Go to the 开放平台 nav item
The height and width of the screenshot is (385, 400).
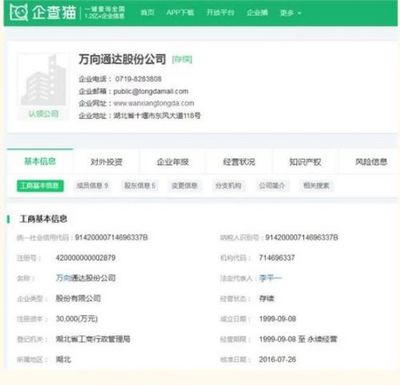(220, 13)
